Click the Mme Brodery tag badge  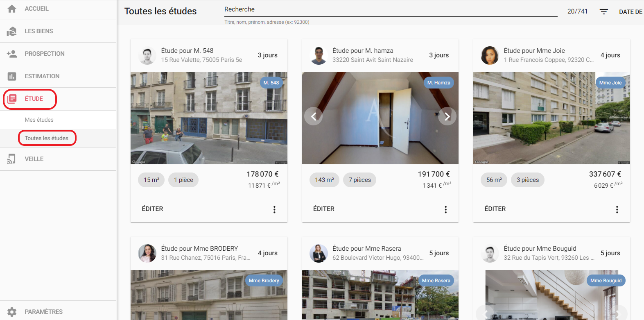coord(264,281)
